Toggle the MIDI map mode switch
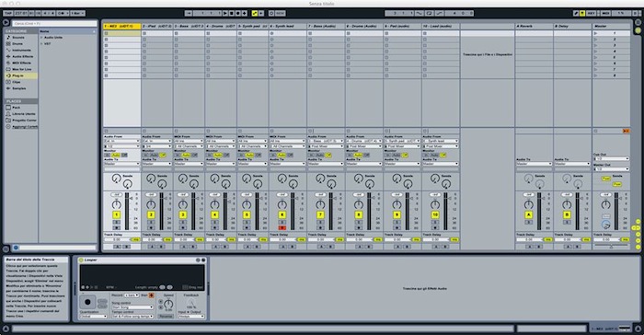The width and height of the screenshot is (644, 335). (605, 13)
